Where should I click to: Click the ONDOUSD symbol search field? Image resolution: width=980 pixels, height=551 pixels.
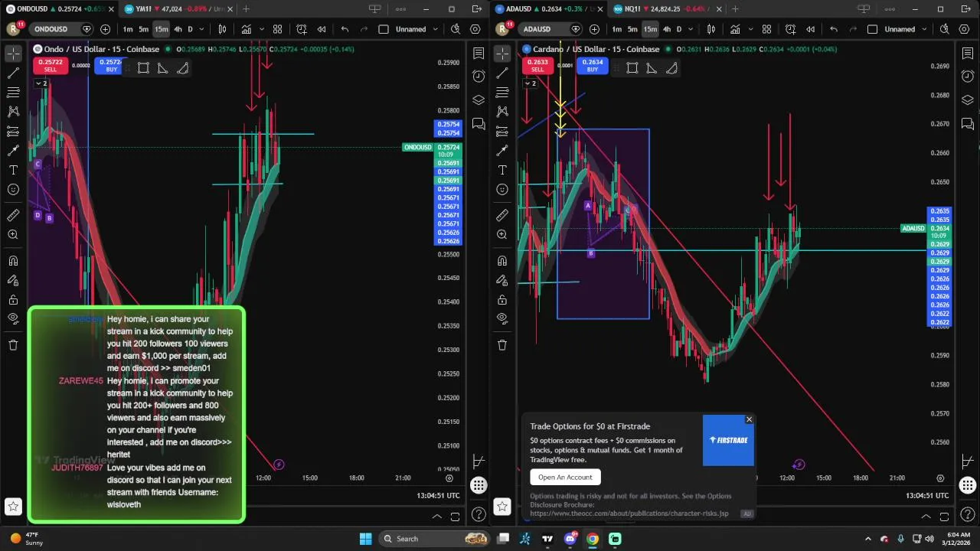click(60, 29)
